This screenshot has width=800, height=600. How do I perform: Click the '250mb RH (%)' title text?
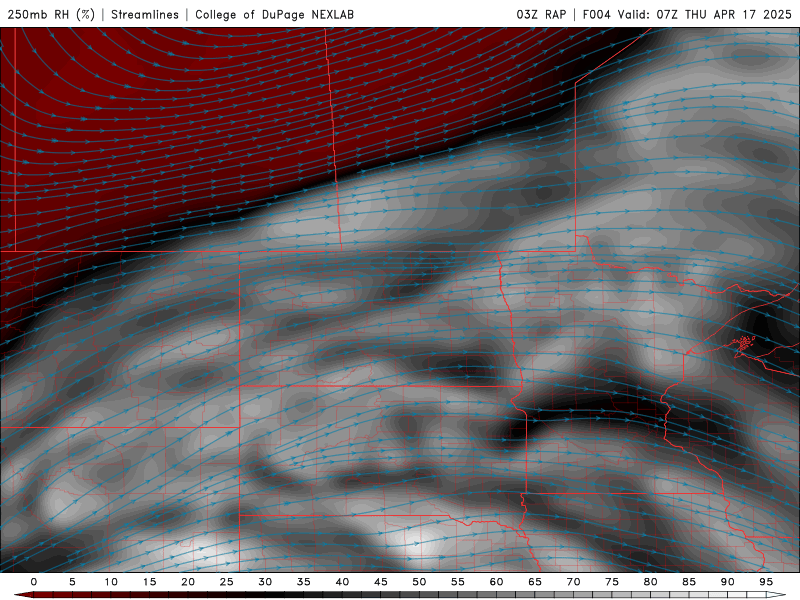(x=51, y=14)
